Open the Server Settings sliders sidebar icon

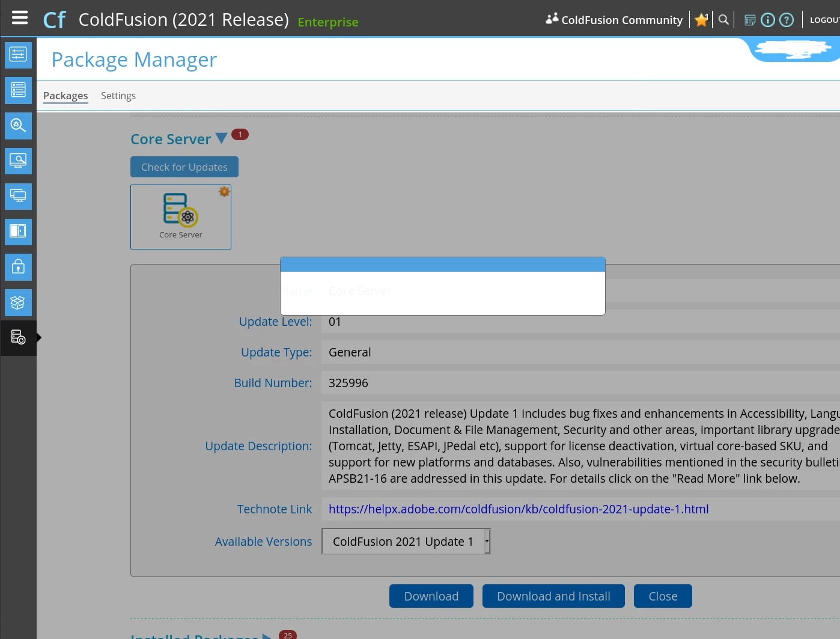coord(18,55)
